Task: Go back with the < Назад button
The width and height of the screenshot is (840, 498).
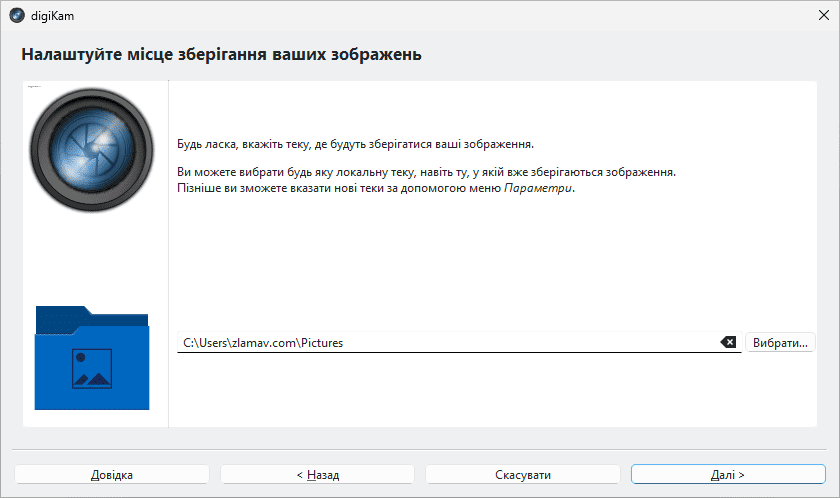Action: point(318,475)
